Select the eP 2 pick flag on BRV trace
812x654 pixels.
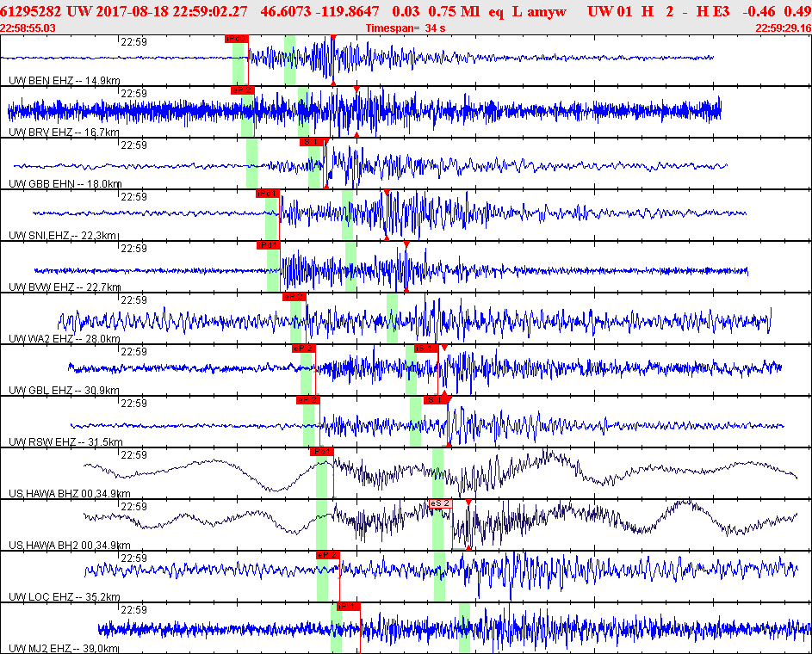tap(242, 90)
